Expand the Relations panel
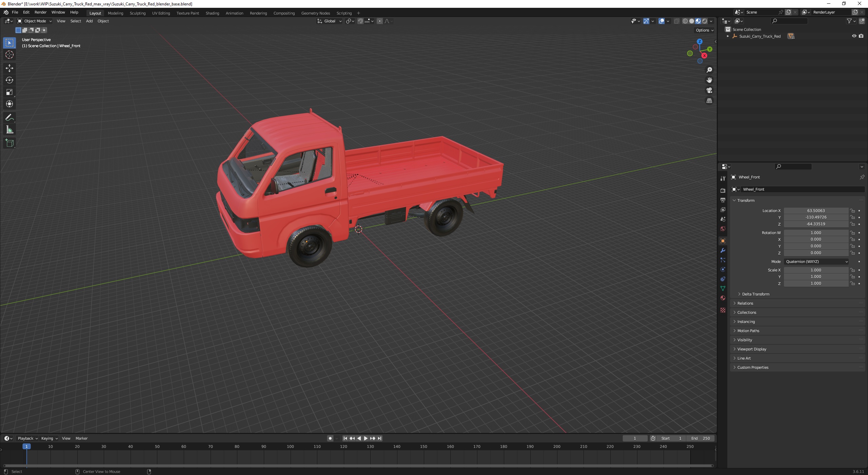This screenshot has height=475, width=868. 745,303
